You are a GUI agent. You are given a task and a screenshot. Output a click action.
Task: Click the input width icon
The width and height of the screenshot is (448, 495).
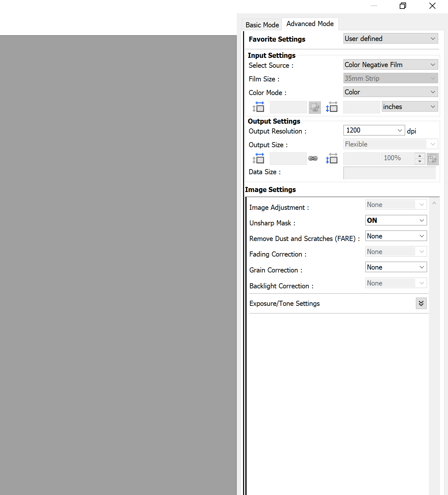pyautogui.click(x=259, y=107)
